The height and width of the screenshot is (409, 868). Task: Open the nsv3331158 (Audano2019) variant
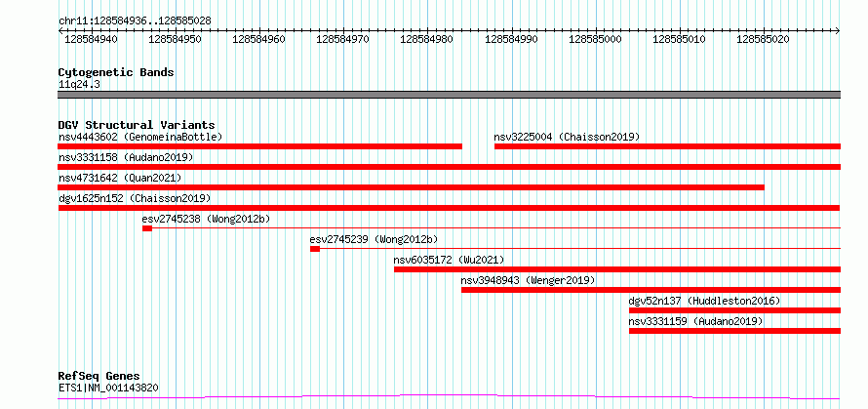pyautogui.click(x=126, y=157)
